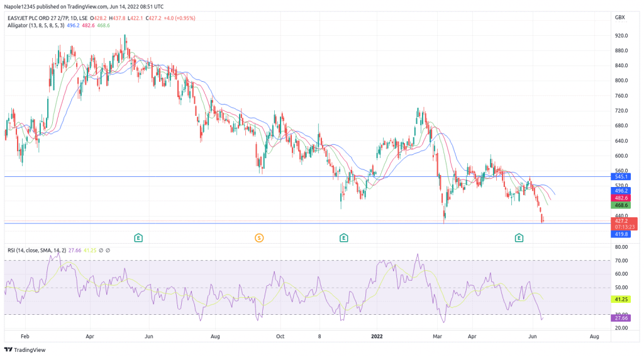Click the close value C427.2
The height and width of the screenshot is (357, 644).
(153, 18)
